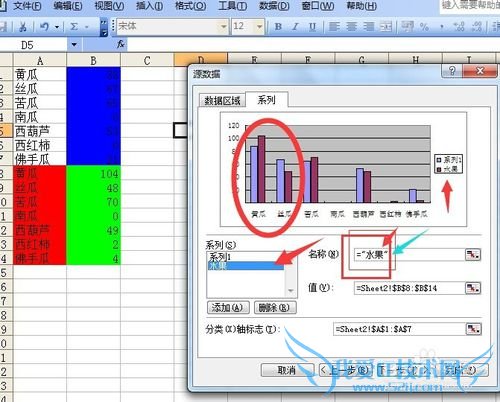The width and height of the screenshot is (500, 402).
Task: Select green cell with value 70
Action: point(93,202)
